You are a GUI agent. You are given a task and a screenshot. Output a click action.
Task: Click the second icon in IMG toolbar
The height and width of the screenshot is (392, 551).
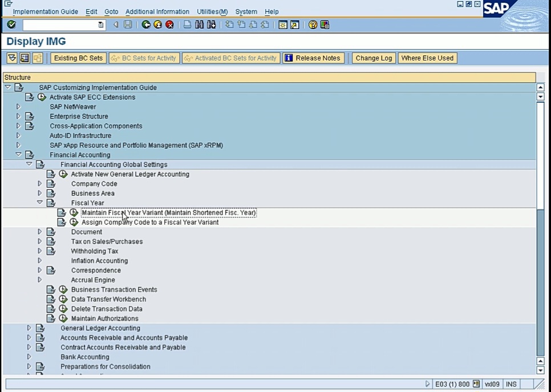(25, 58)
